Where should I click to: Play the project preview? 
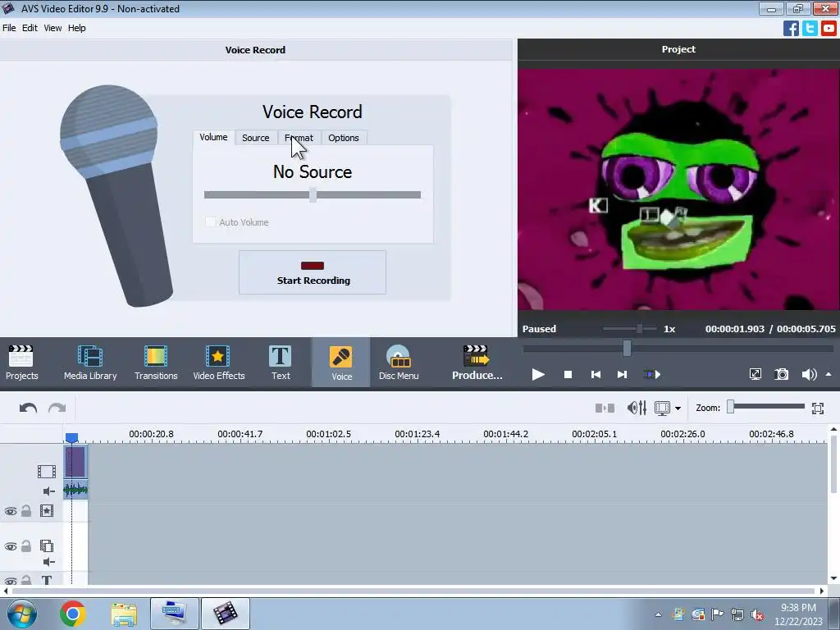pyautogui.click(x=538, y=374)
